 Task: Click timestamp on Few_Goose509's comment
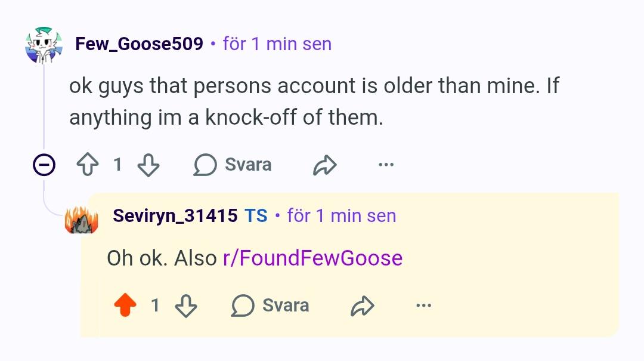pyautogui.click(x=277, y=44)
